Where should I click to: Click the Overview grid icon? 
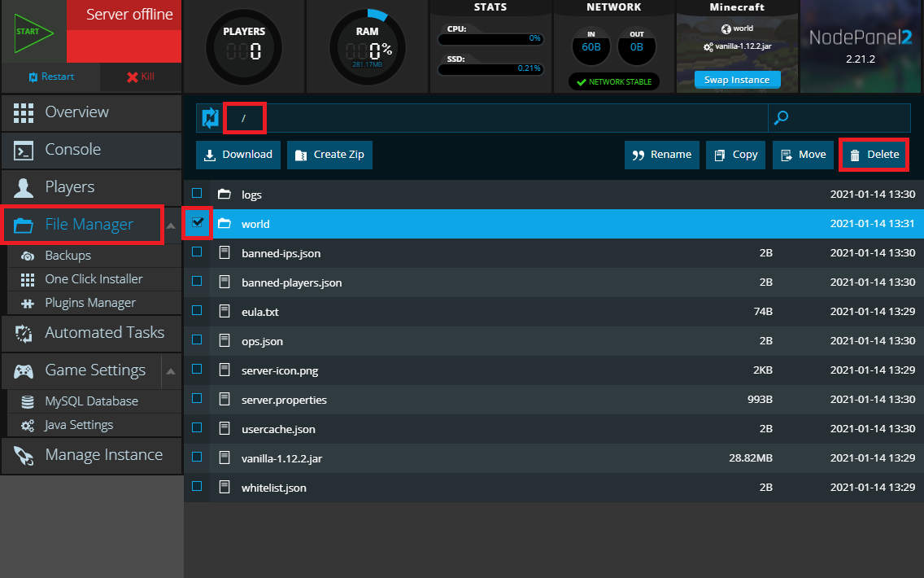pyautogui.click(x=24, y=112)
